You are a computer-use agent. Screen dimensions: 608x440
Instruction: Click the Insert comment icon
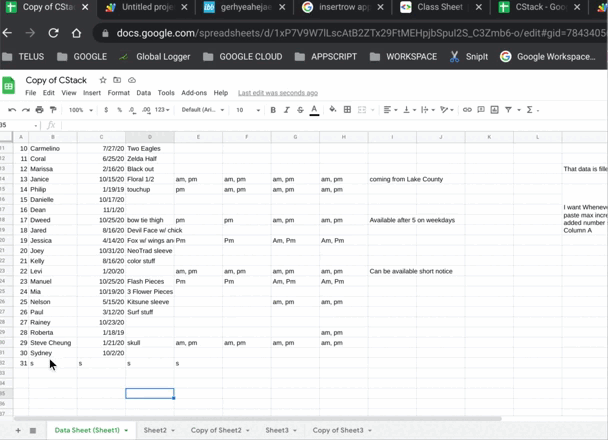(x=481, y=110)
